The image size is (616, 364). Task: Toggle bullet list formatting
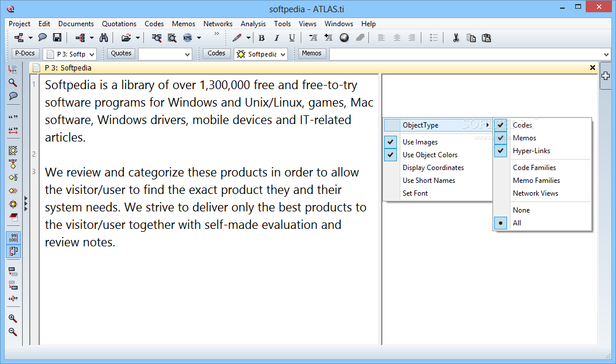pos(434,38)
